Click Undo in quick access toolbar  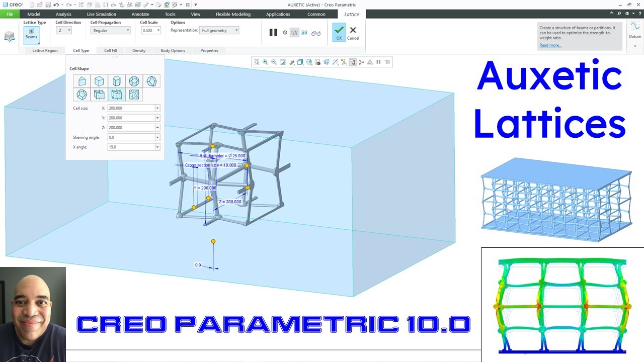point(56,5)
